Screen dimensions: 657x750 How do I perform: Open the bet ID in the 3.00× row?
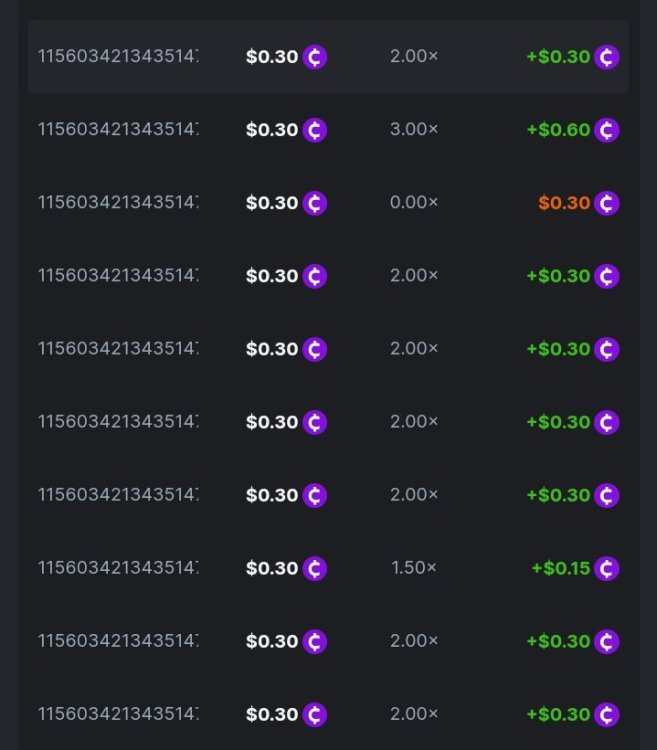118,130
